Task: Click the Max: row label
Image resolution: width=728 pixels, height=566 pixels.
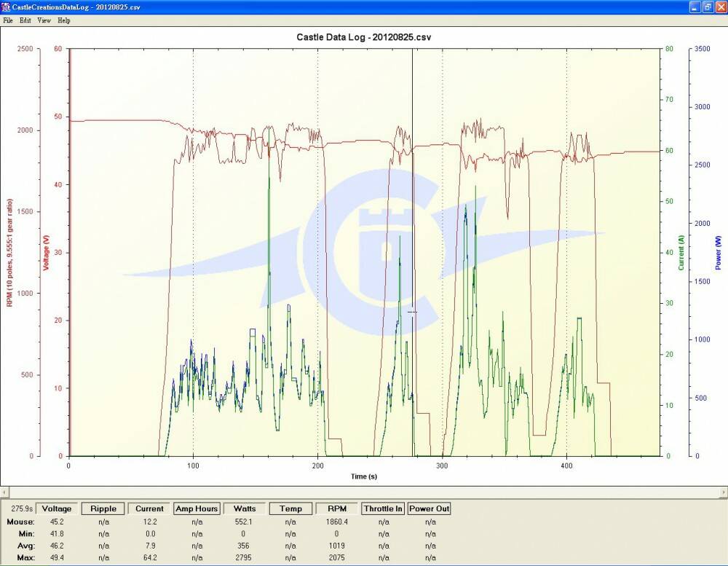Action: point(25,558)
